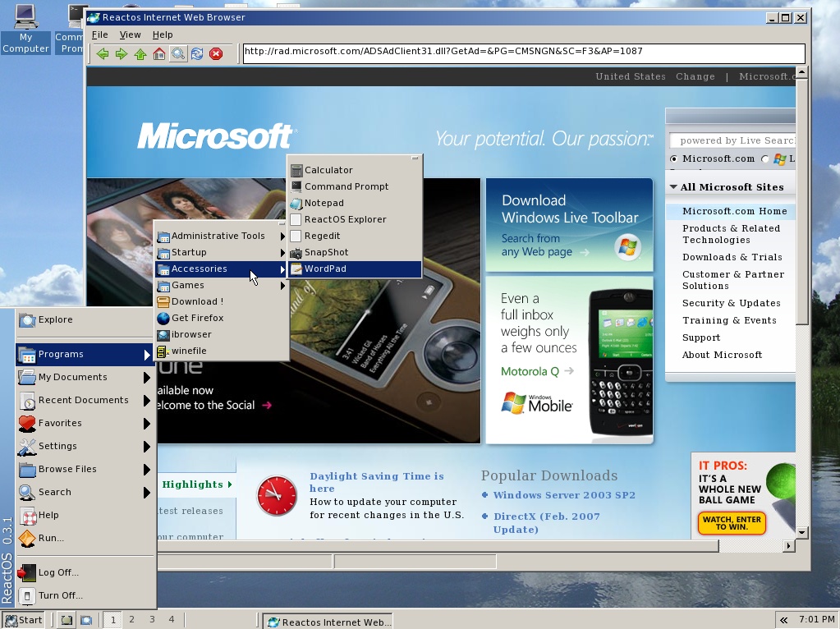Select Turn Off... in the Start menu
The image size is (840, 629).
85,596
